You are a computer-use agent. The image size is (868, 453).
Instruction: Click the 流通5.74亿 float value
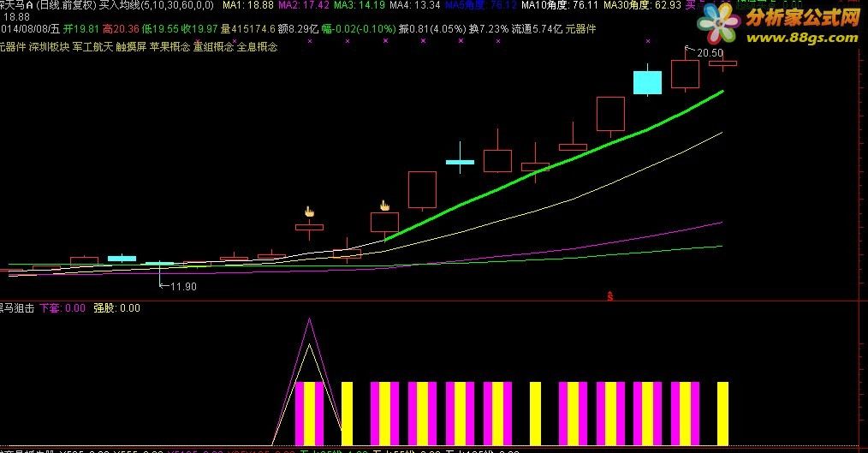537,29
